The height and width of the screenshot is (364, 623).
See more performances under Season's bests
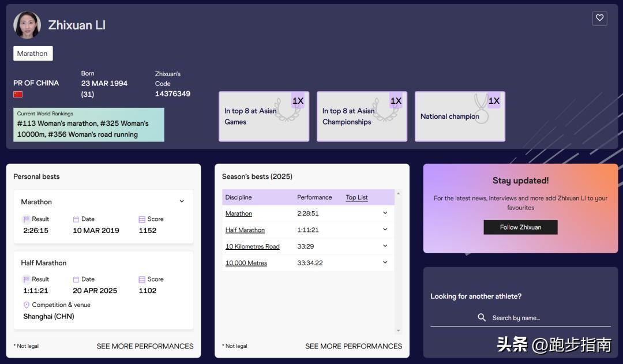point(354,346)
